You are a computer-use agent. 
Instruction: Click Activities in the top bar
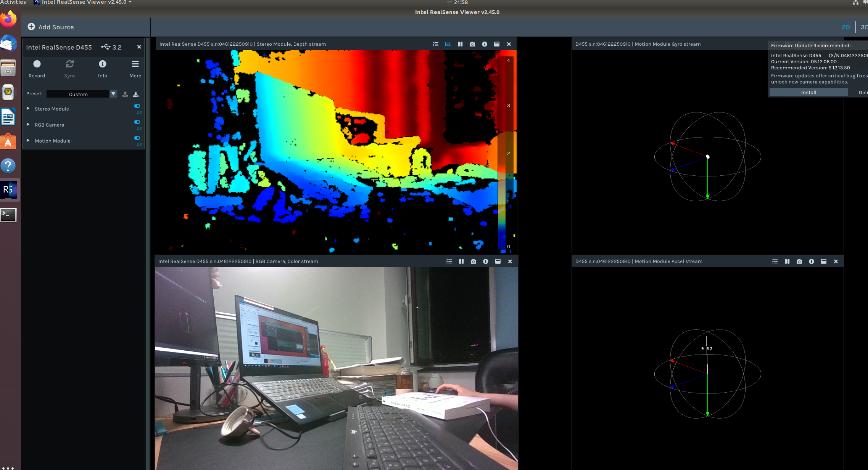pyautogui.click(x=13, y=2)
